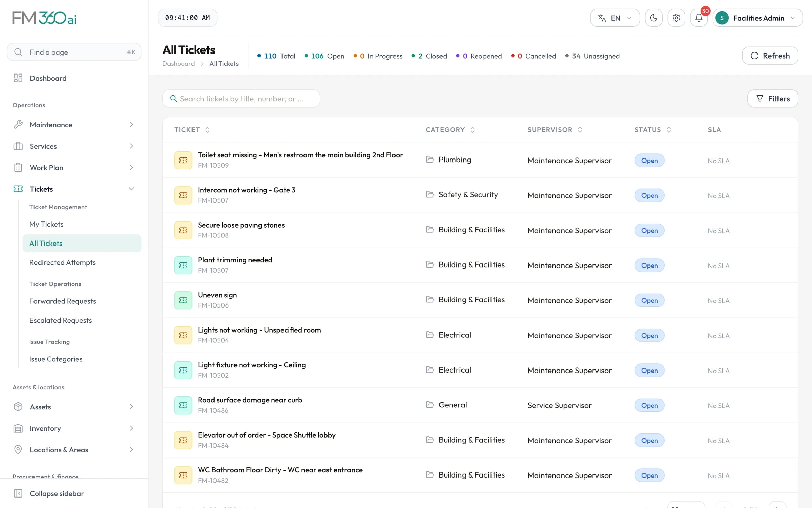
Task: Open My Tickets page
Action: (x=46, y=224)
